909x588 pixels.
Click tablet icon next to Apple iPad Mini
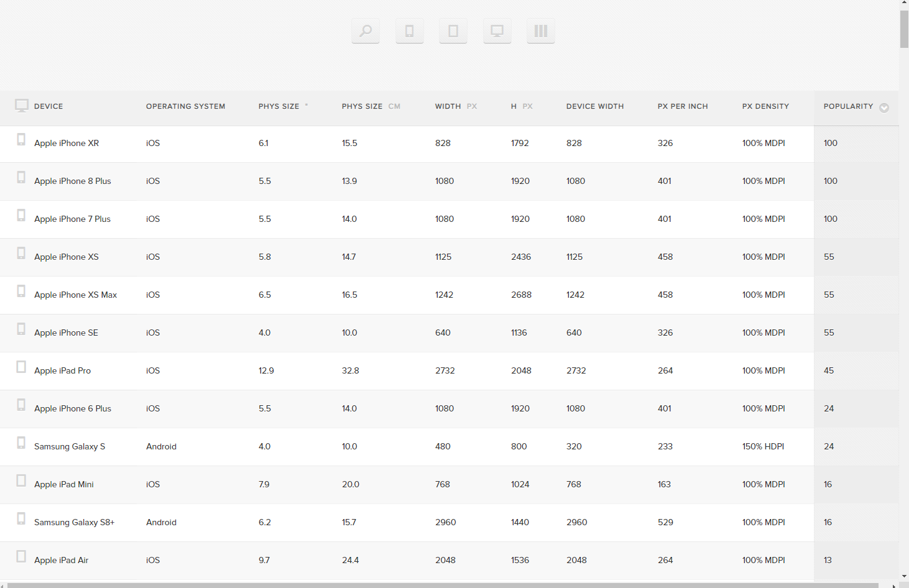point(21,481)
